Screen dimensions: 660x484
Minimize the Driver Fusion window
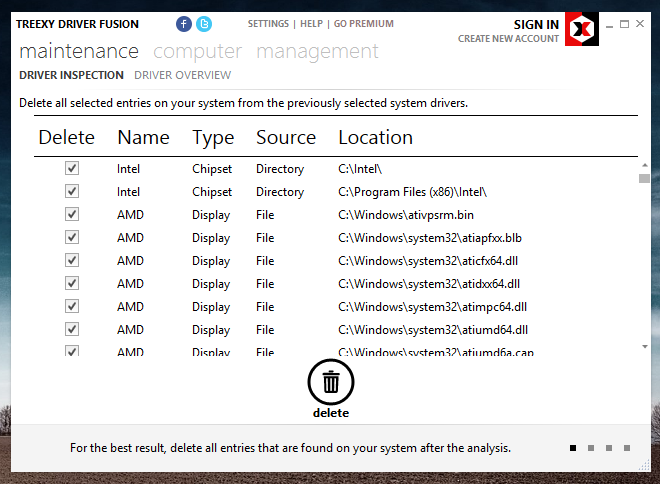[609, 25]
